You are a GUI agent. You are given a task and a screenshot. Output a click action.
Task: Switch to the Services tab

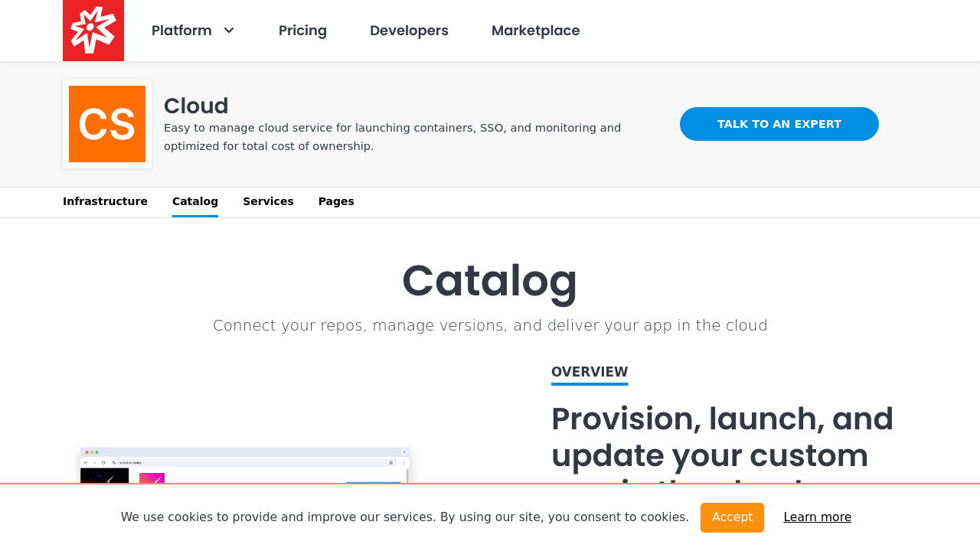(268, 201)
